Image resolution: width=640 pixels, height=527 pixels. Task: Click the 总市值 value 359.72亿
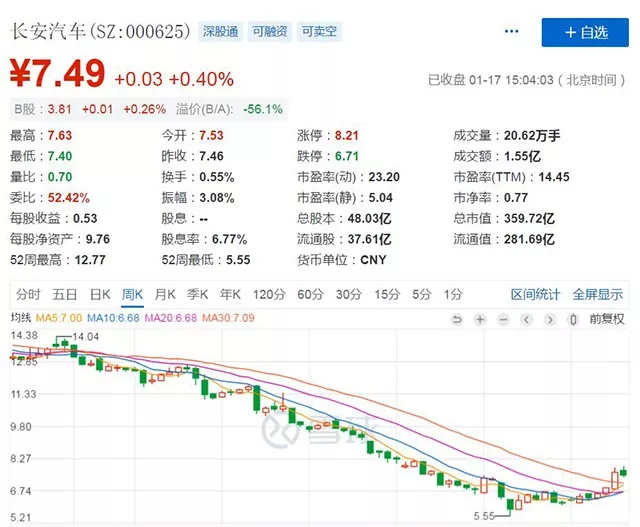(529, 218)
